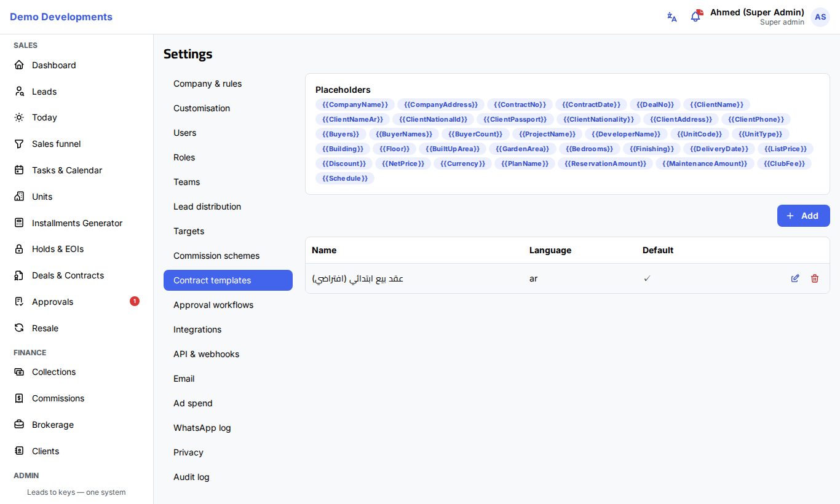Click the Commissions receipt icon
The width and height of the screenshot is (840, 504).
[x=19, y=398]
